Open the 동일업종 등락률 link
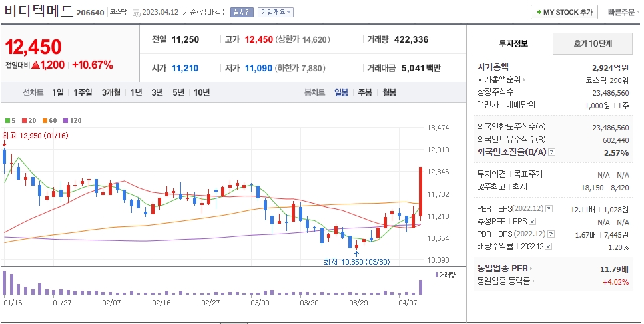Screen dimensions: 644x324 coord(506,281)
